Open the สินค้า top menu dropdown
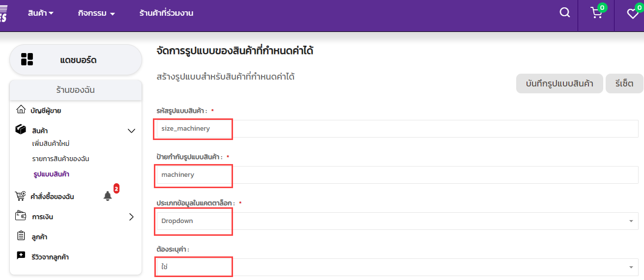Image resolution: width=644 pixels, height=280 pixels. pyautogui.click(x=40, y=13)
